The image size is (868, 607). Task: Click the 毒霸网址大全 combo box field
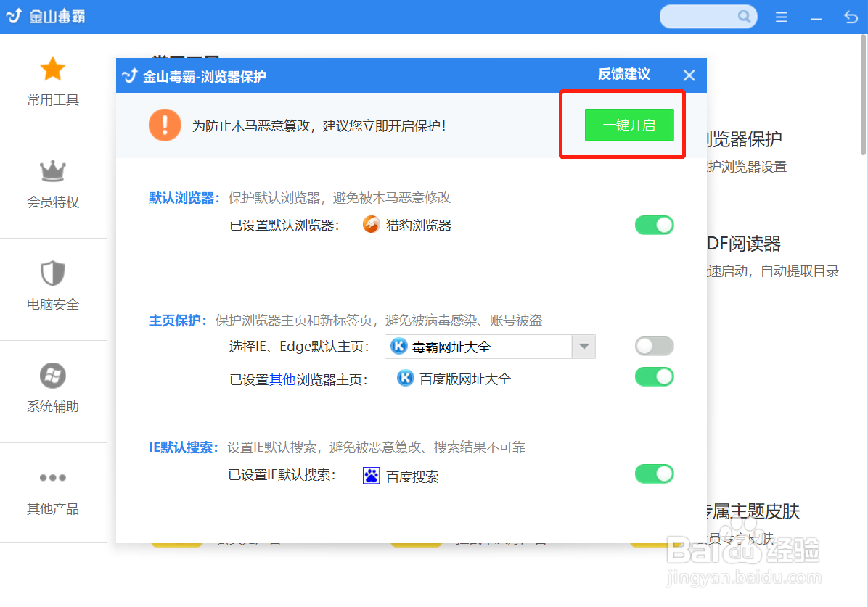(x=490, y=347)
